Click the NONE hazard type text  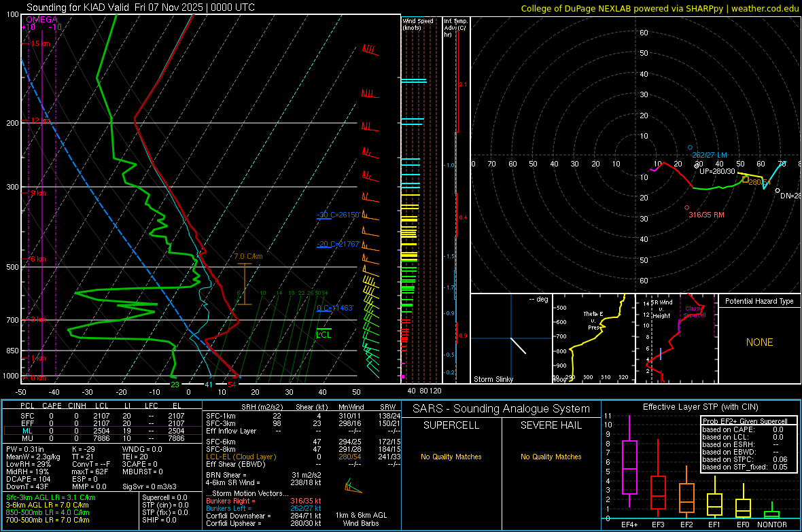click(760, 342)
